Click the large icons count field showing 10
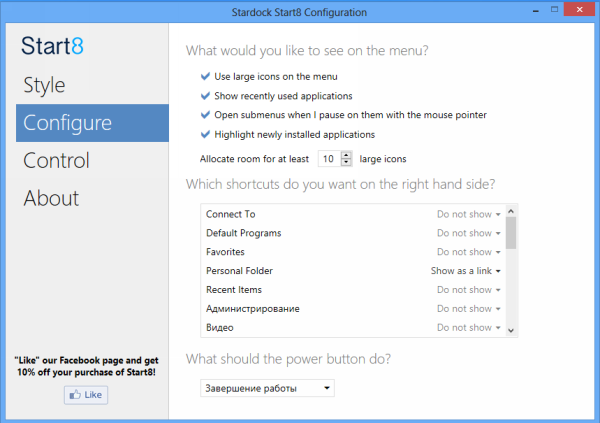600x423 pixels. tap(329, 159)
